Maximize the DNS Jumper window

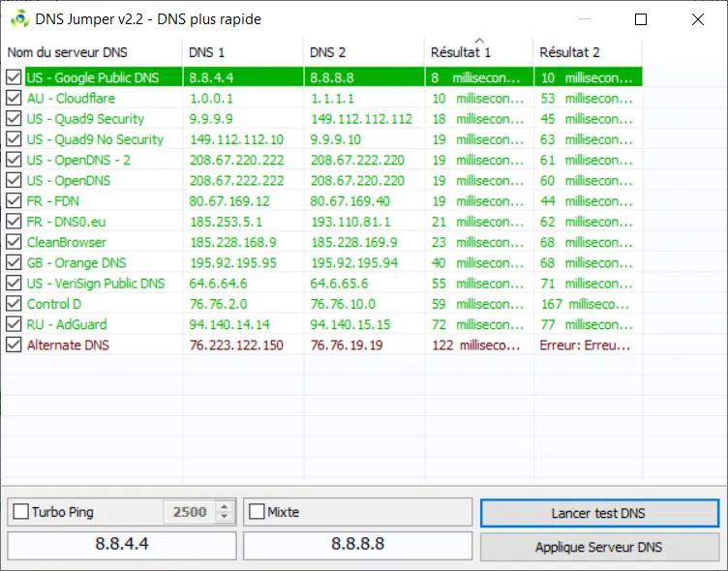coord(641,19)
